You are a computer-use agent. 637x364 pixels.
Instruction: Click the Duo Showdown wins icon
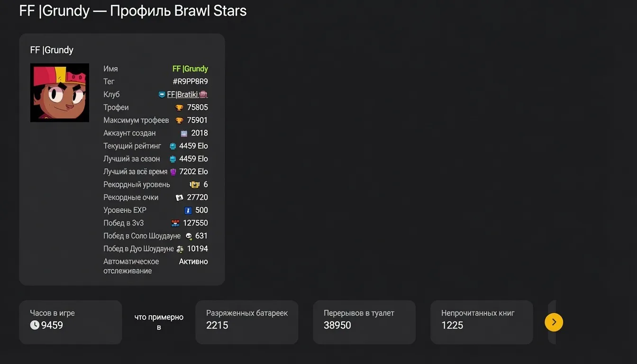180,249
